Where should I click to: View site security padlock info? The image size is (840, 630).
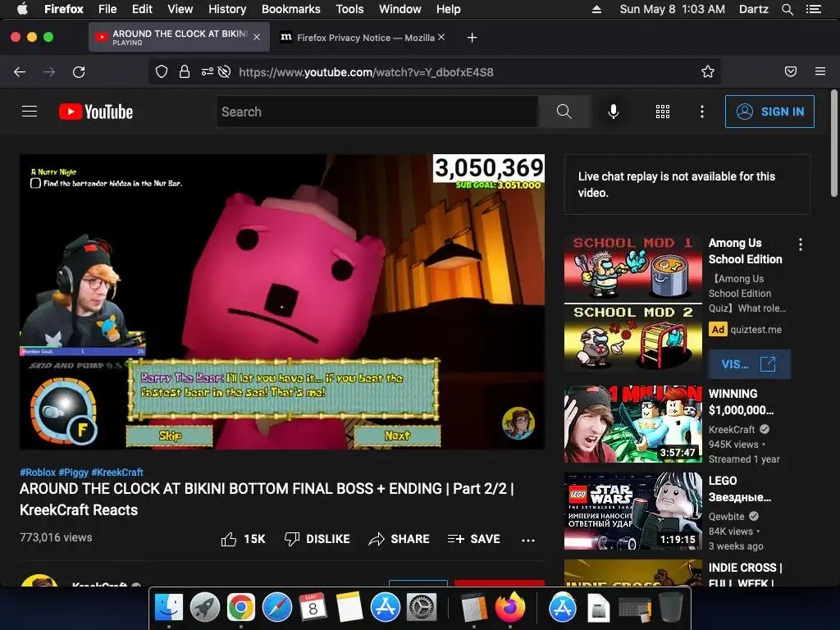[x=185, y=72]
